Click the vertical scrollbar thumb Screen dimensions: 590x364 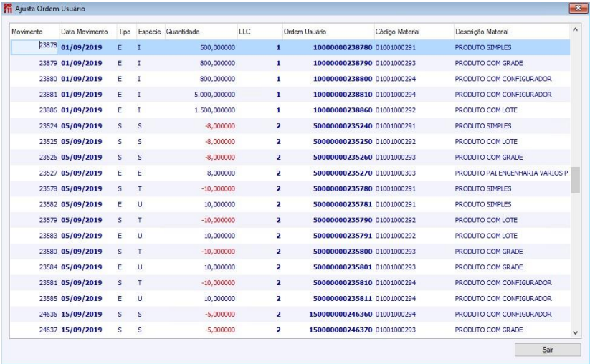[x=575, y=180]
